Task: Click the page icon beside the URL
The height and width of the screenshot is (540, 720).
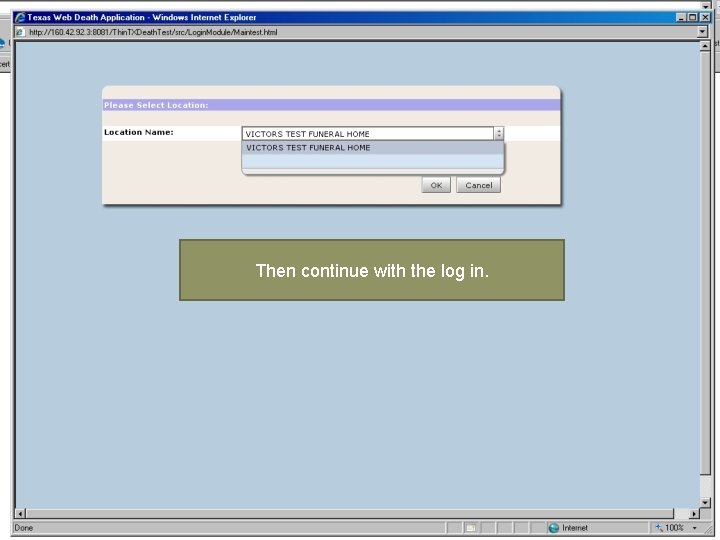Action: coord(20,32)
